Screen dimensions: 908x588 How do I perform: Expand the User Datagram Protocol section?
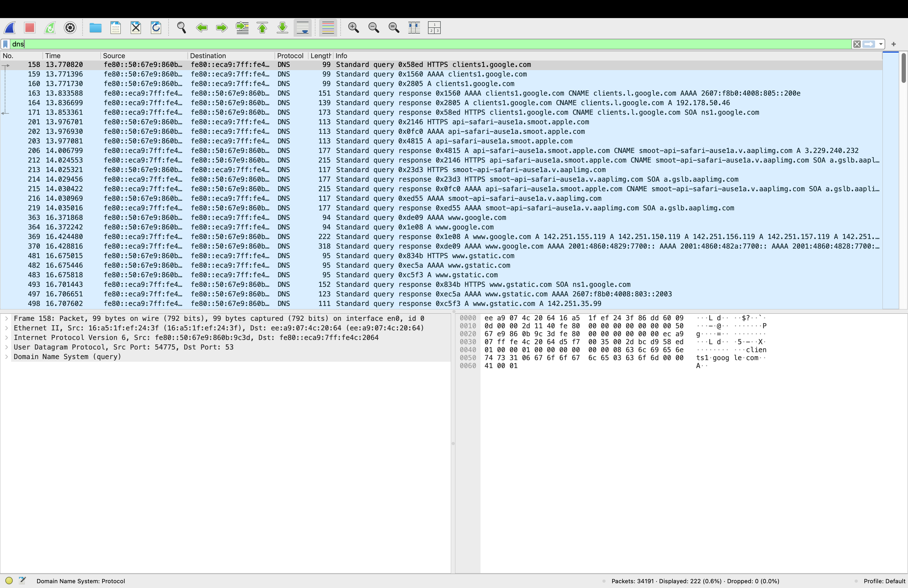pyautogui.click(x=6, y=347)
